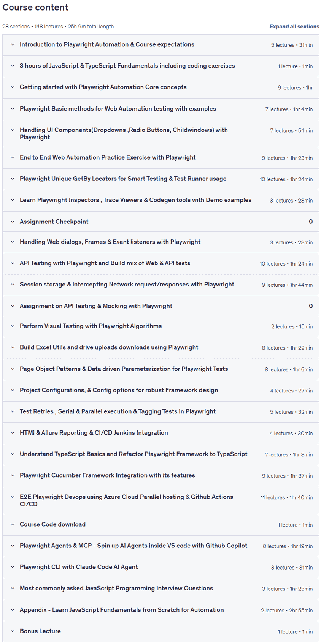Open chevron for Perform Visual Testing section

tap(13, 326)
